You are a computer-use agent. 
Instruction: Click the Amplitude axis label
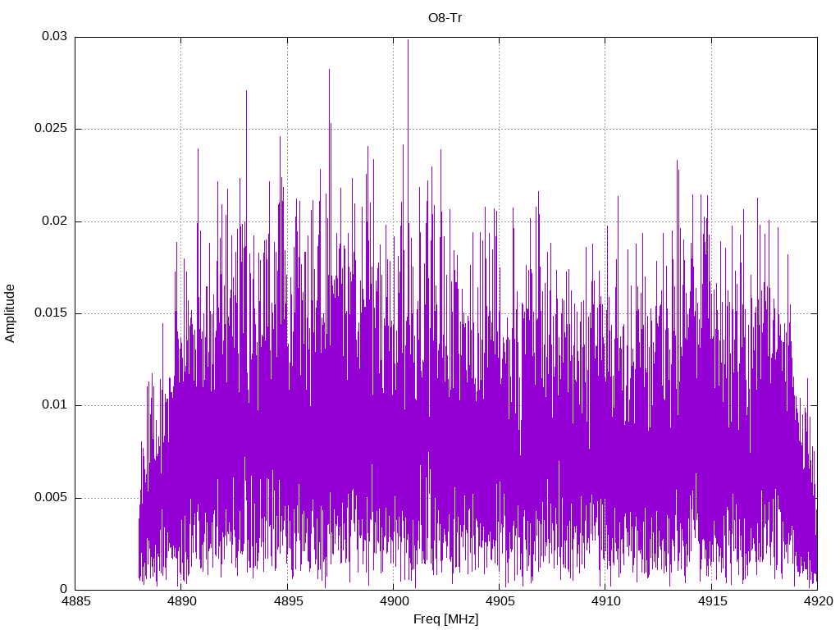[x=10, y=313]
